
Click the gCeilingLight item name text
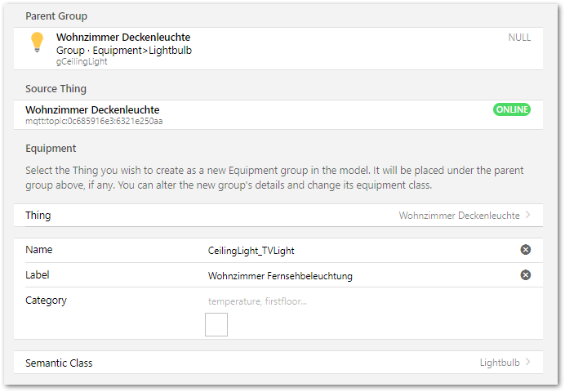(x=83, y=61)
